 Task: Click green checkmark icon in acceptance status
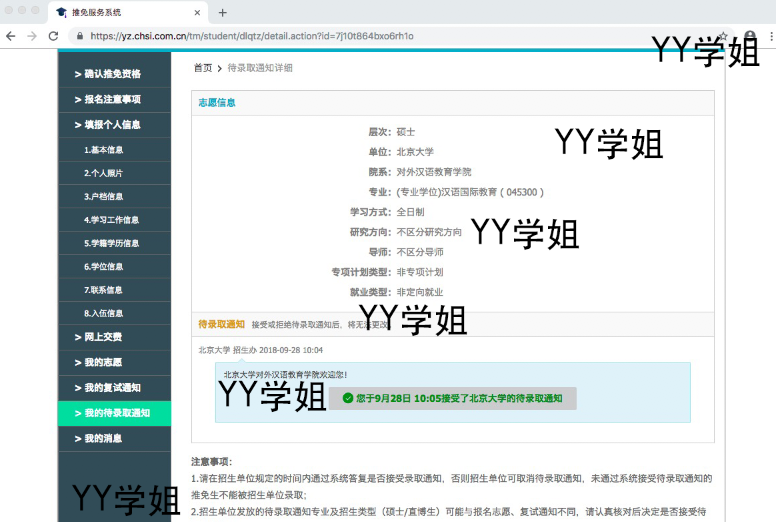pyautogui.click(x=348, y=398)
